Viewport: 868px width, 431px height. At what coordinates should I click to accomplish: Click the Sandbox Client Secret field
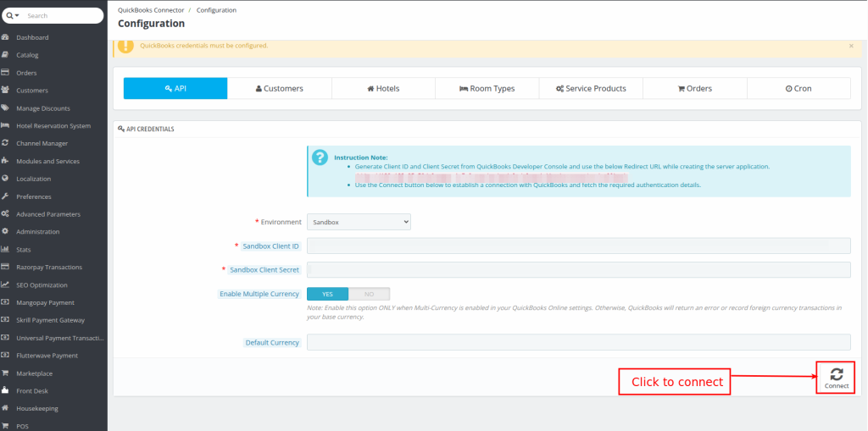[x=578, y=269]
